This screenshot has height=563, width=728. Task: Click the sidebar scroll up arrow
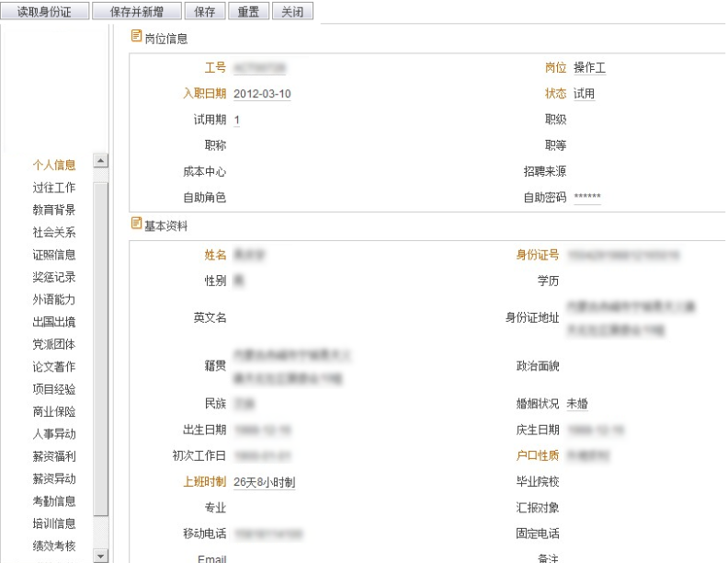point(100,161)
